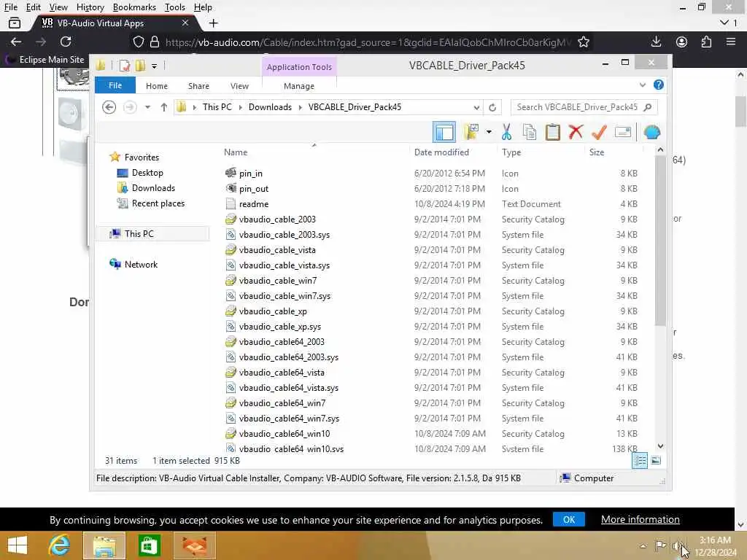
Task: Go up one folder level arrow
Action: coord(164,107)
